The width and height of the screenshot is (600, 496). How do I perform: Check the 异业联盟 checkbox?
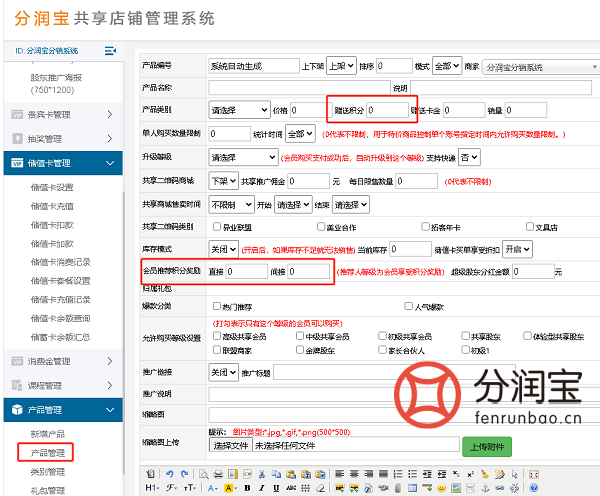point(215,227)
